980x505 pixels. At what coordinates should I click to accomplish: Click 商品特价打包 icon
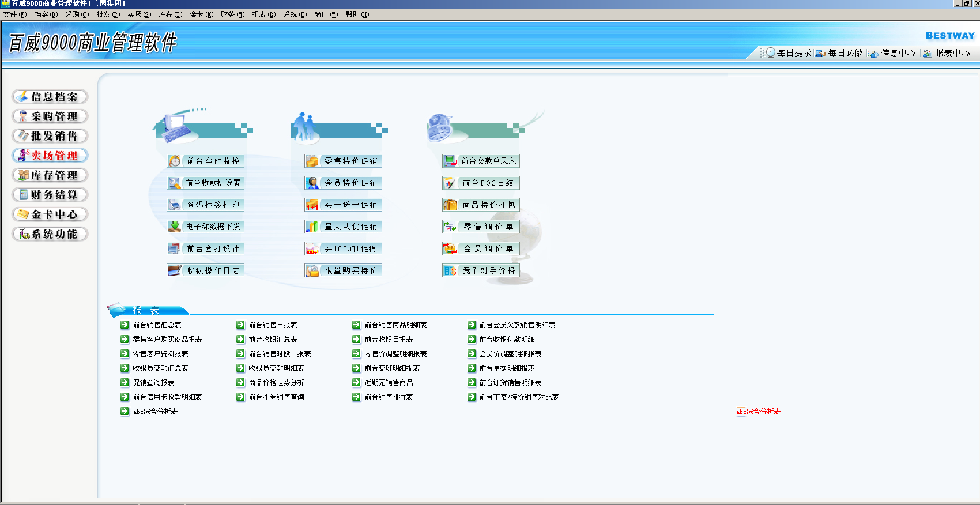pos(450,205)
